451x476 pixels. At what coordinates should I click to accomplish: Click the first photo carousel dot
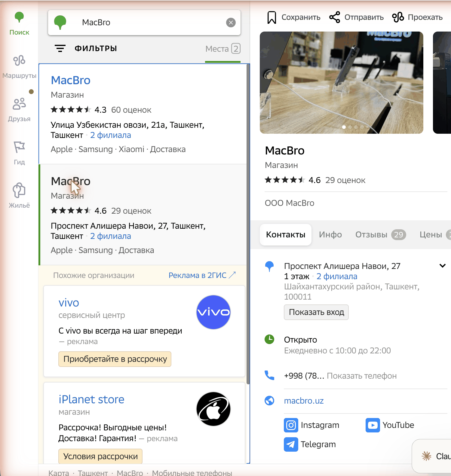tap(344, 127)
